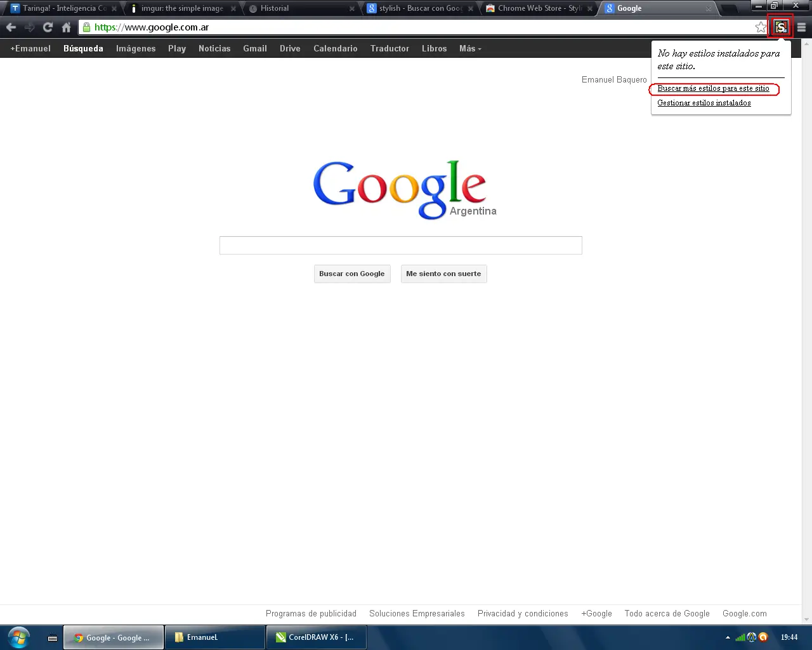Viewport: 812px width, 650px height.
Task: Open the Windows Start button
Action: coord(19,637)
